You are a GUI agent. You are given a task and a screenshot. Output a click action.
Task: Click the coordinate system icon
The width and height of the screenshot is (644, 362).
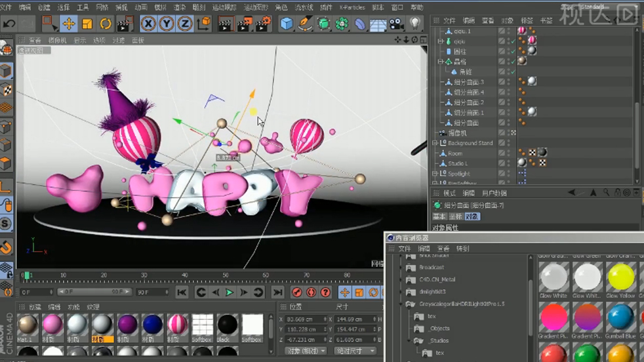tap(204, 24)
